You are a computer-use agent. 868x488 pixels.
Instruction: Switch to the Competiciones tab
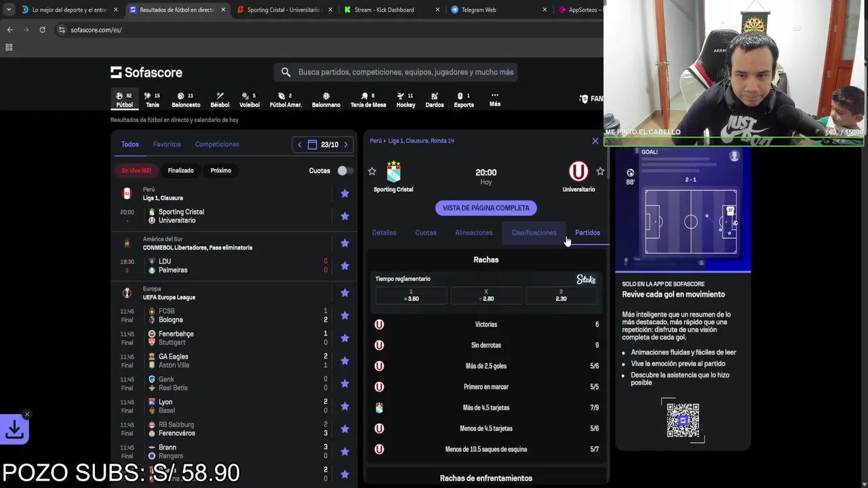click(x=217, y=144)
